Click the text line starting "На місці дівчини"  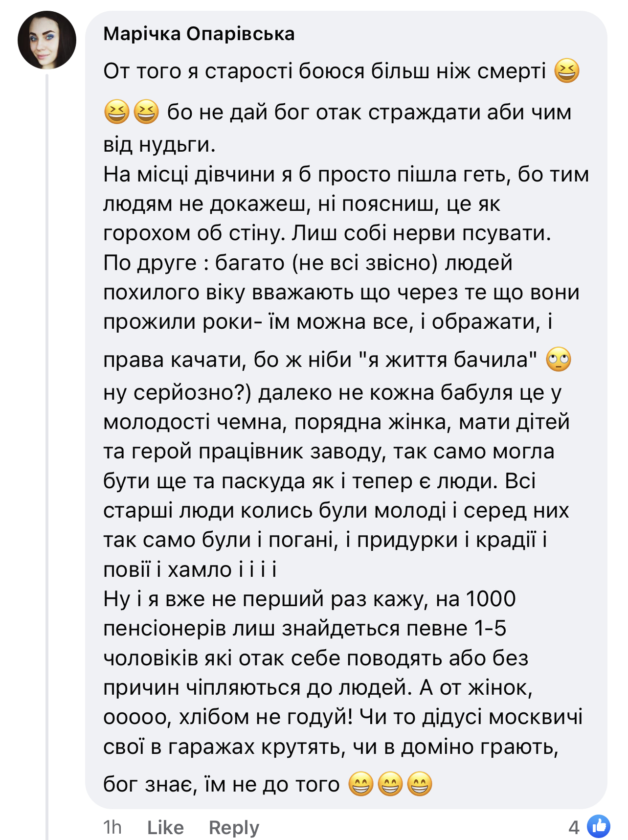coord(346,175)
